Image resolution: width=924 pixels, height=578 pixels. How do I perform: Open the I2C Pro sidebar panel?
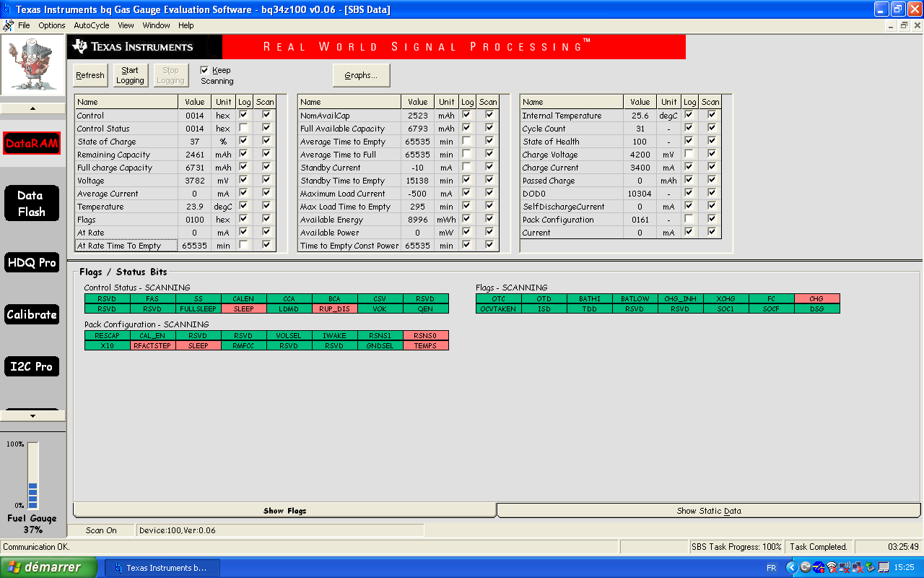tap(32, 367)
